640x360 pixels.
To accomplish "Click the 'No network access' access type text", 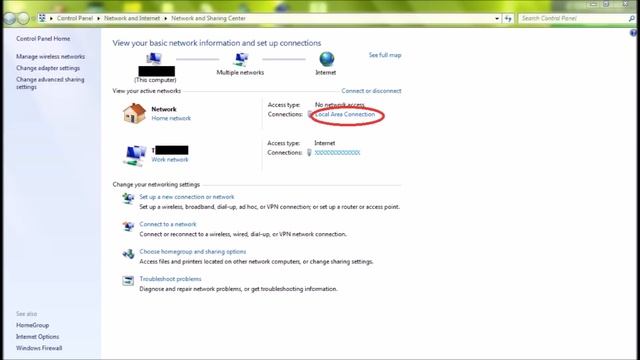I will click(x=340, y=105).
